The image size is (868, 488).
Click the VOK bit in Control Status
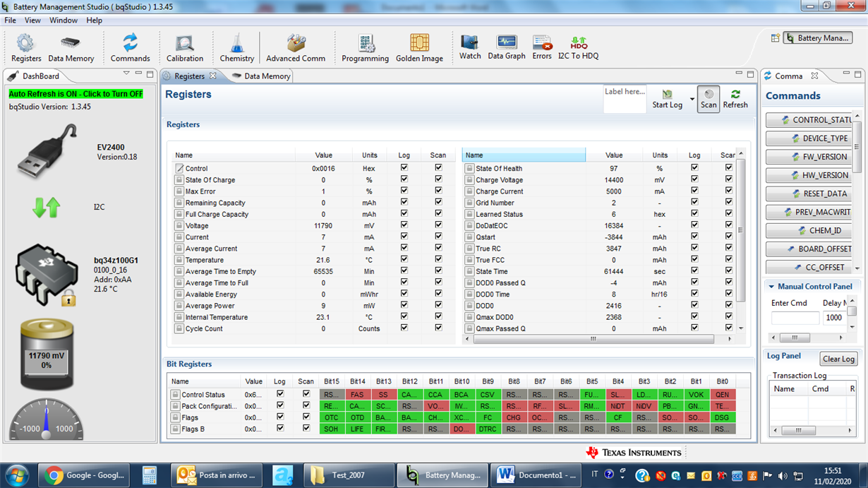click(696, 395)
